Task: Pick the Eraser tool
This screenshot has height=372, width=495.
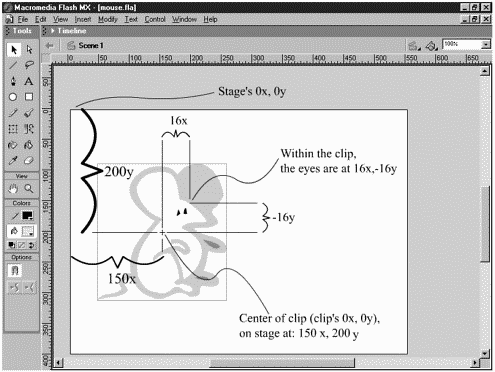Action: coord(29,161)
